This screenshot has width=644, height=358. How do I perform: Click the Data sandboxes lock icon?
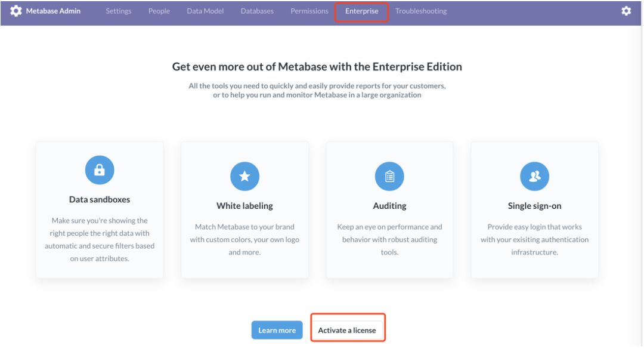[100, 170]
